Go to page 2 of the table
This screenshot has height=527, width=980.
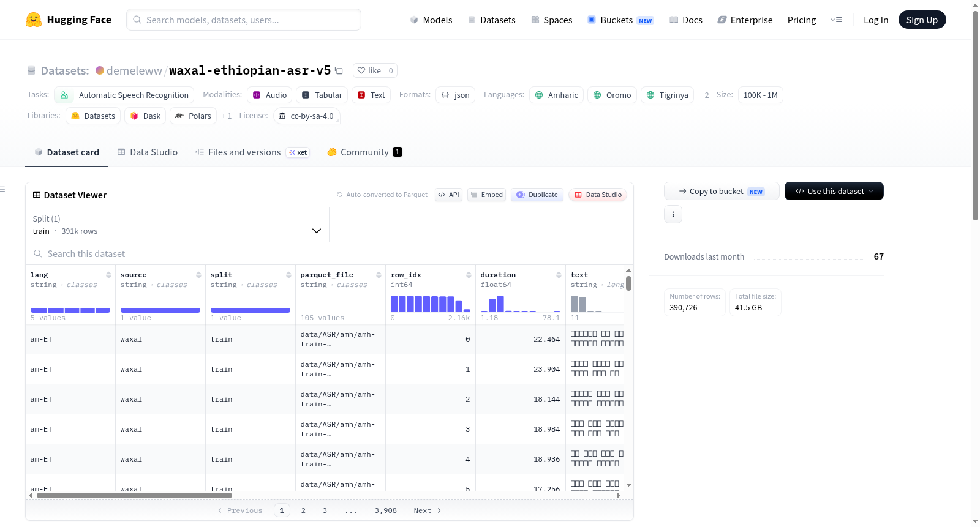(x=303, y=510)
